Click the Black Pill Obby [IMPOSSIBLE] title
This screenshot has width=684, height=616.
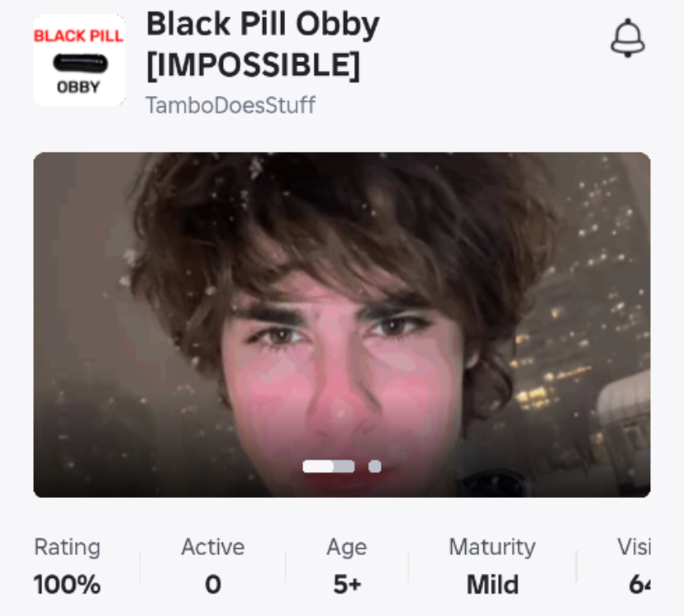pyautogui.click(x=263, y=45)
